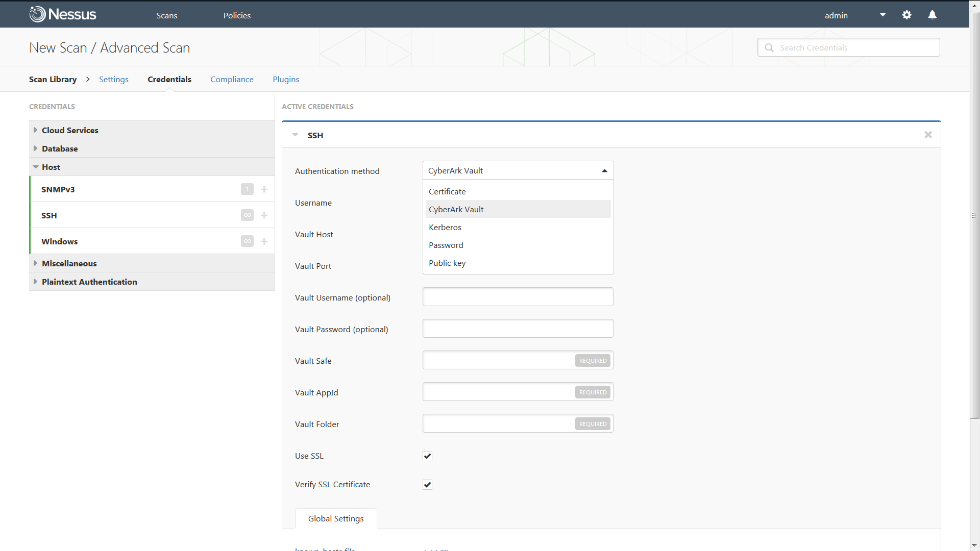Select Kerberos authentication option
The width and height of the screenshot is (980, 551).
coord(518,227)
